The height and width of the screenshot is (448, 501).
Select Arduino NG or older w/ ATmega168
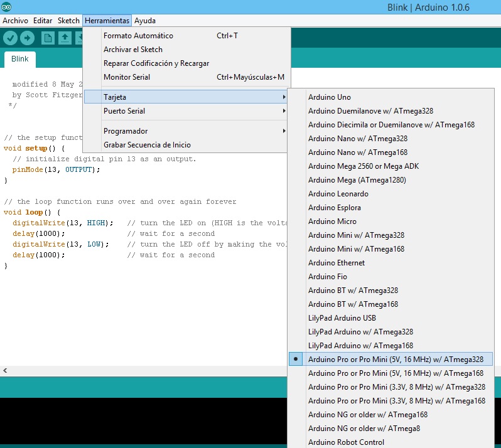[x=391, y=415]
